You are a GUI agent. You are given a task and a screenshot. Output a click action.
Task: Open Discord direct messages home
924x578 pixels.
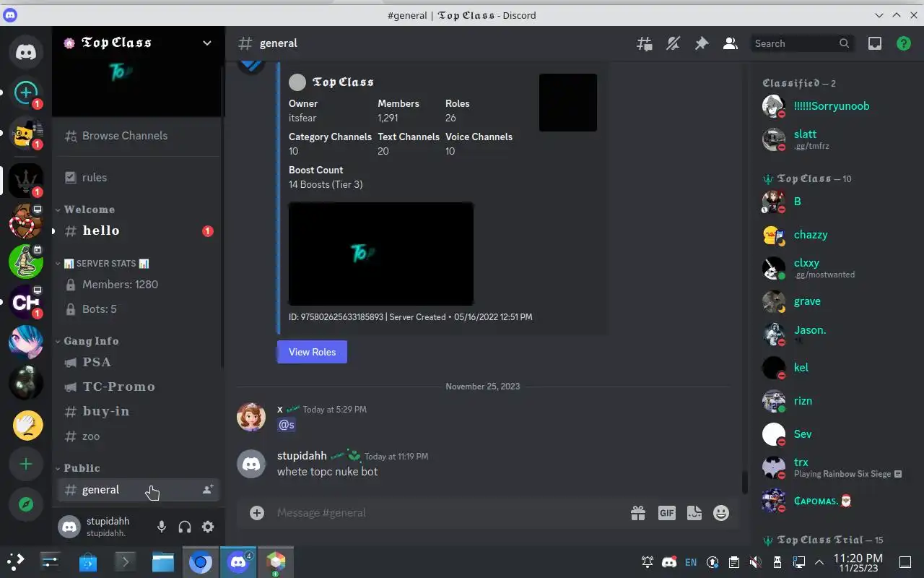[x=26, y=52]
